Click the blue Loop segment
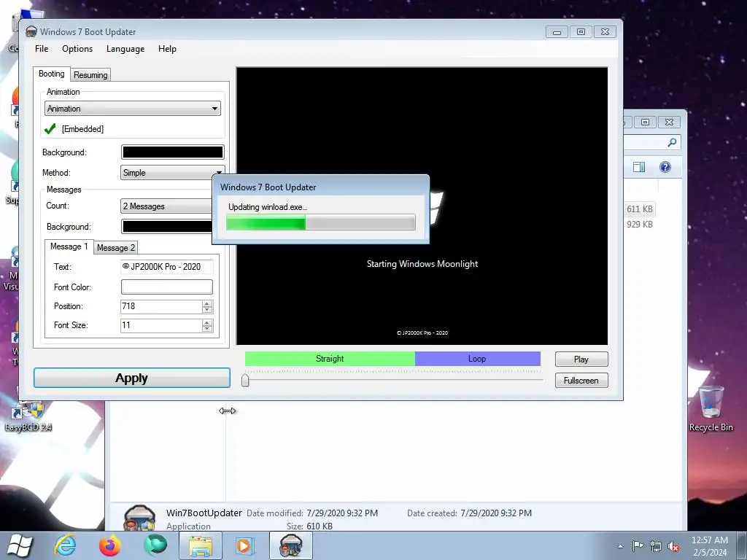 coord(477,359)
